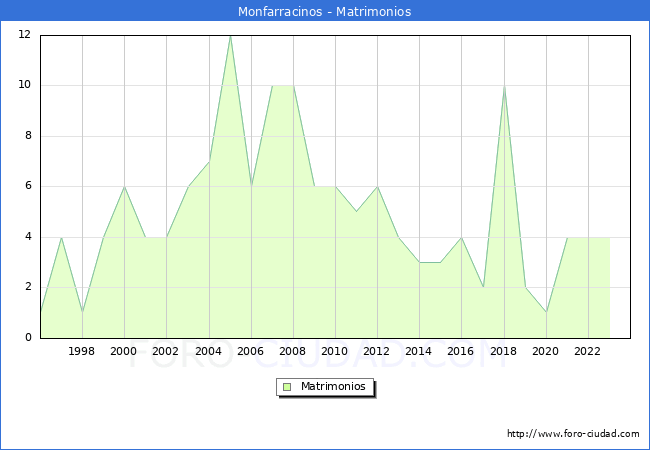The width and height of the screenshot is (650, 450).
Task: Click the x-axis label 2018
Action: pyautogui.click(x=503, y=351)
